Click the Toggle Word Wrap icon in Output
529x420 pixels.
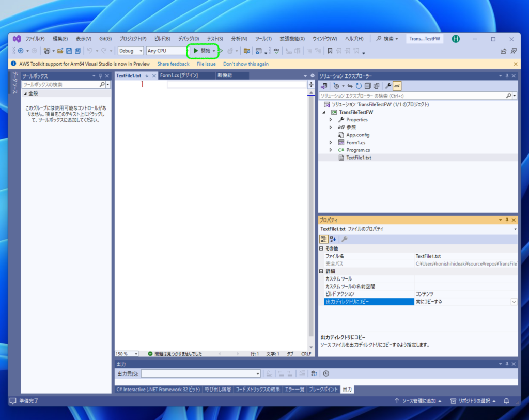tap(314, 374)
